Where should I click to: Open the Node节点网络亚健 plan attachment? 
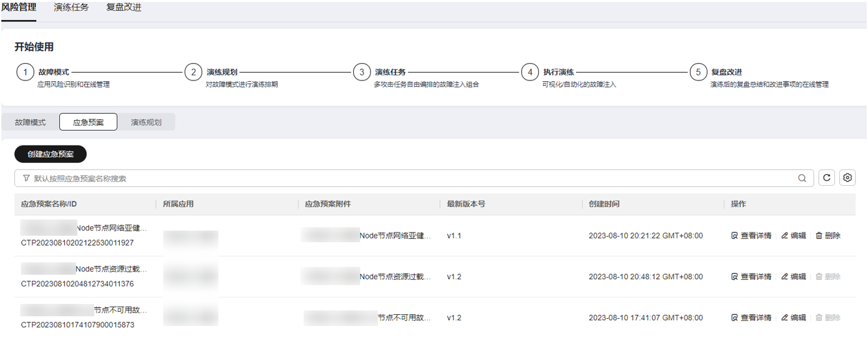(x=395, y=236)
